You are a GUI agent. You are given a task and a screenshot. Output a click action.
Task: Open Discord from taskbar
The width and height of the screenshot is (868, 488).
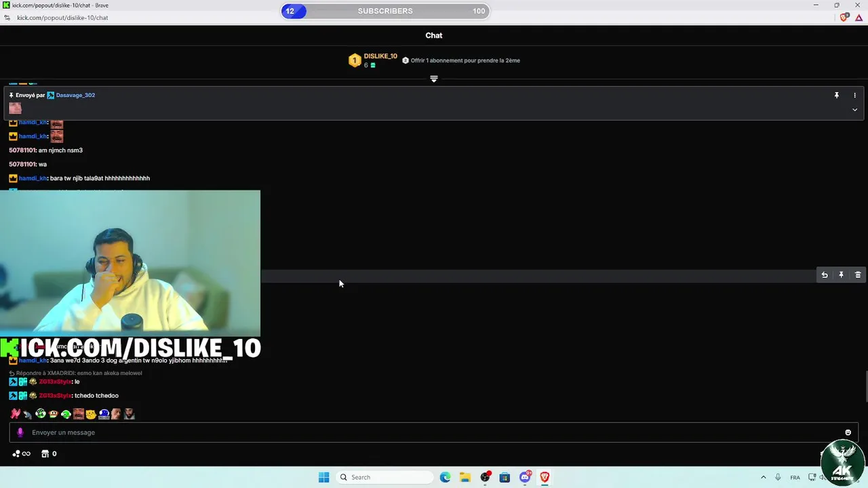click(525, 477)
